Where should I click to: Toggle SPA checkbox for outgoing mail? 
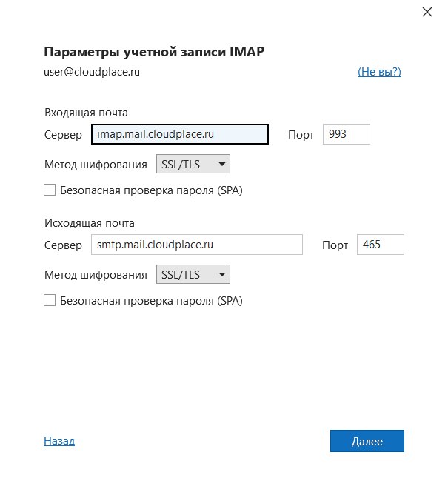50,301
